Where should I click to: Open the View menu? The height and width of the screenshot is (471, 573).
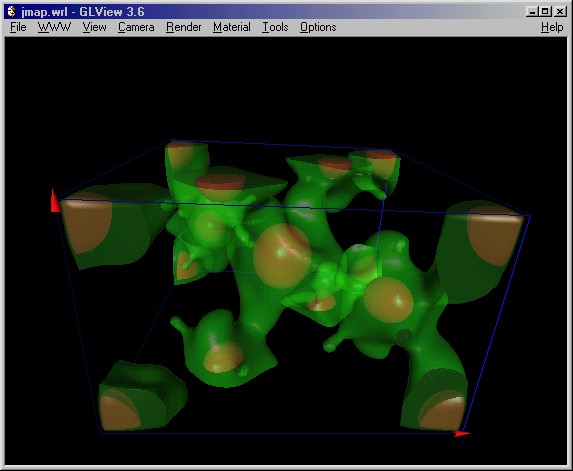tap(94, 27)
